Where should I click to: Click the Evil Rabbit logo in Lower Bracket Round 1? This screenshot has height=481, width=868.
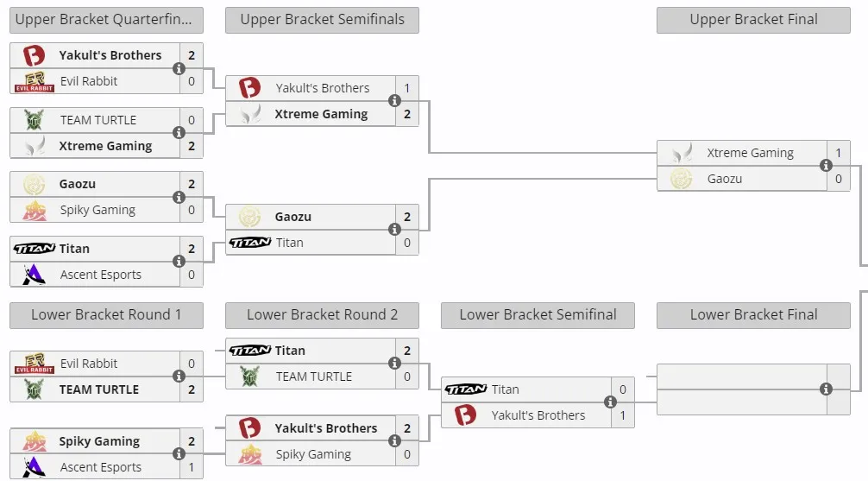click(35, 363)
